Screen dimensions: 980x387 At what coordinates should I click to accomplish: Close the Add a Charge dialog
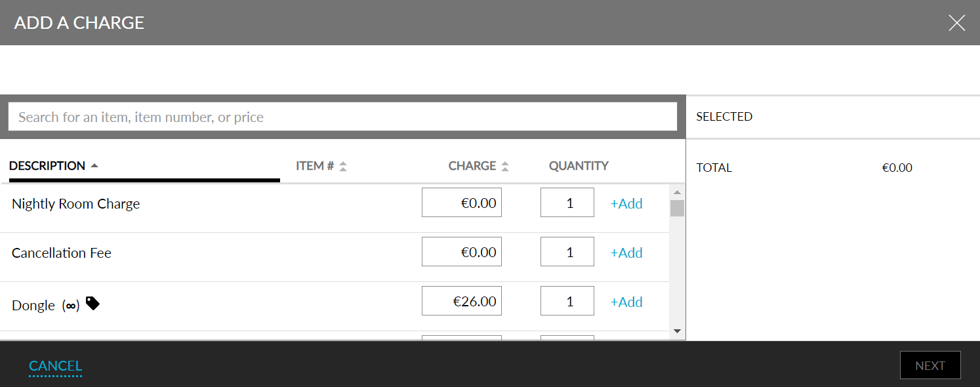(x=957, y=23)
